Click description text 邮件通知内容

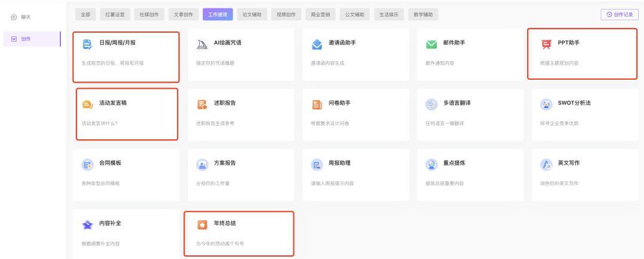(440, 63)
